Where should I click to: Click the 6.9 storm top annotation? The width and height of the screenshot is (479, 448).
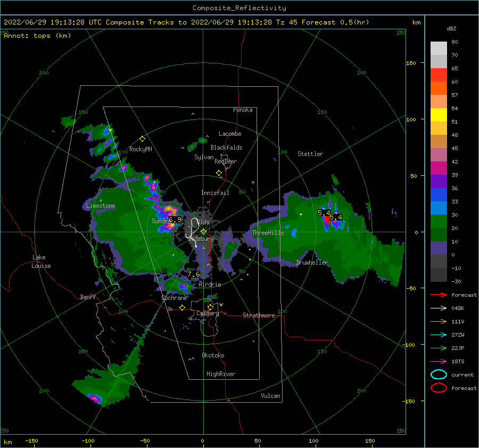click(x=175, y=219)
